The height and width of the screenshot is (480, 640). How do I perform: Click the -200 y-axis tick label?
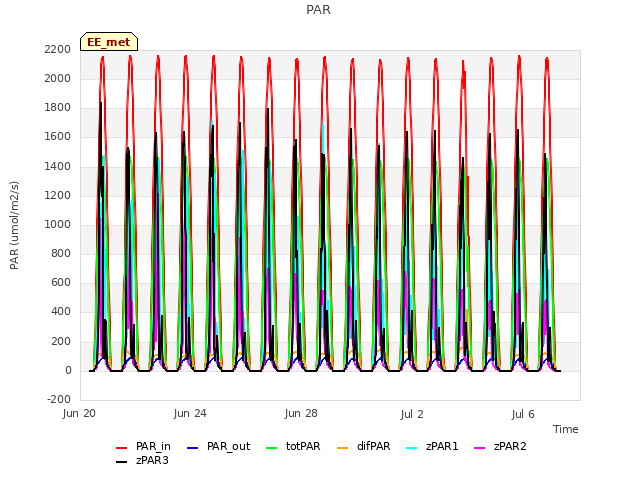(x=59, y=399)
